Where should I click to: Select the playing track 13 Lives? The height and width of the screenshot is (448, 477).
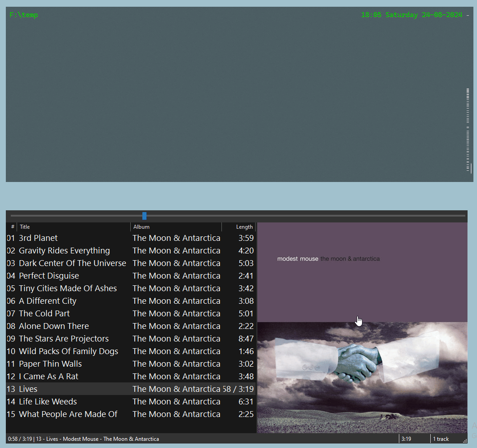coord(131,389)
